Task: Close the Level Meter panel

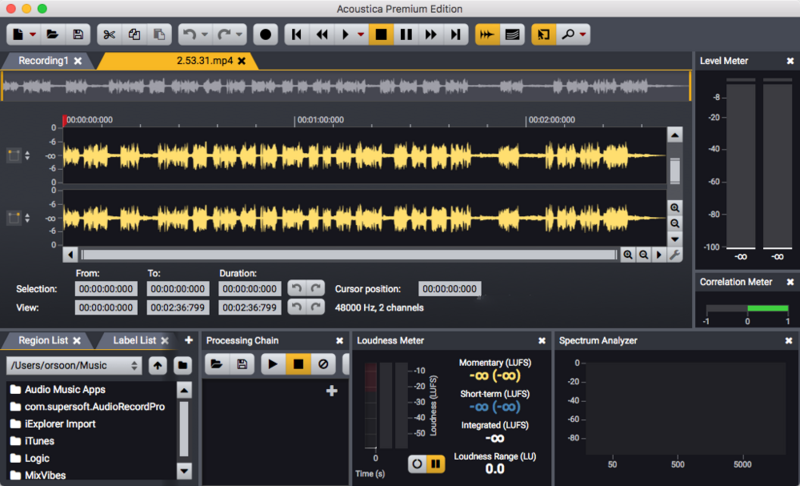Action: coord(790,61)
